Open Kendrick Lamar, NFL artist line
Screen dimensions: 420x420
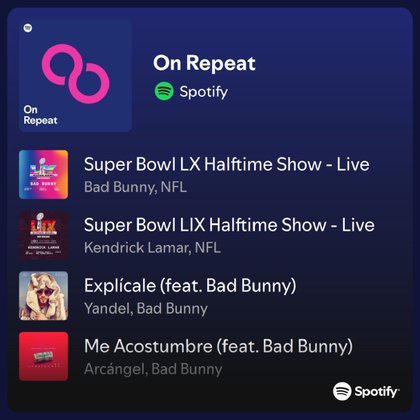coord(152,248)
